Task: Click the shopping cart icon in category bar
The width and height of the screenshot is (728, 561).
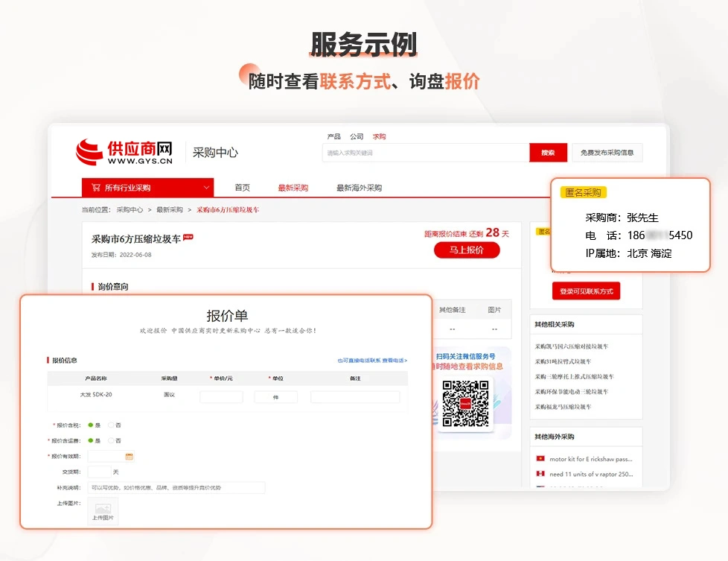Action: (x=95, y=188)
